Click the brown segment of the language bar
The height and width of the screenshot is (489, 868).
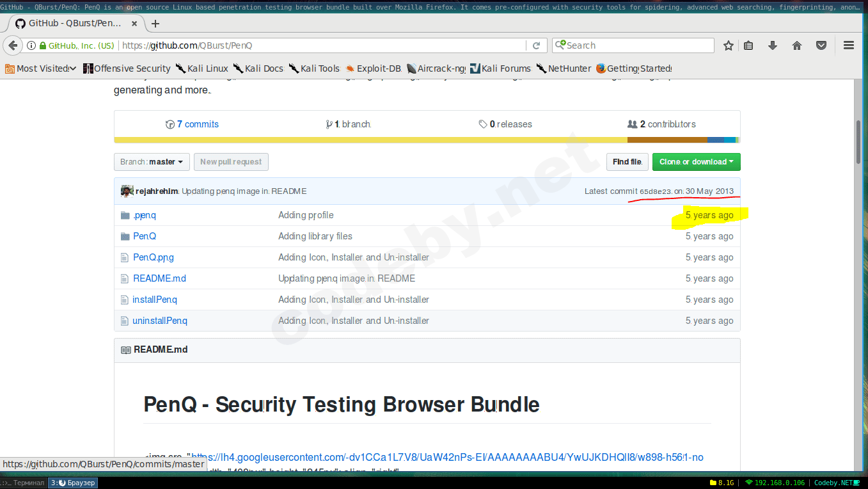tap(667, 140)
